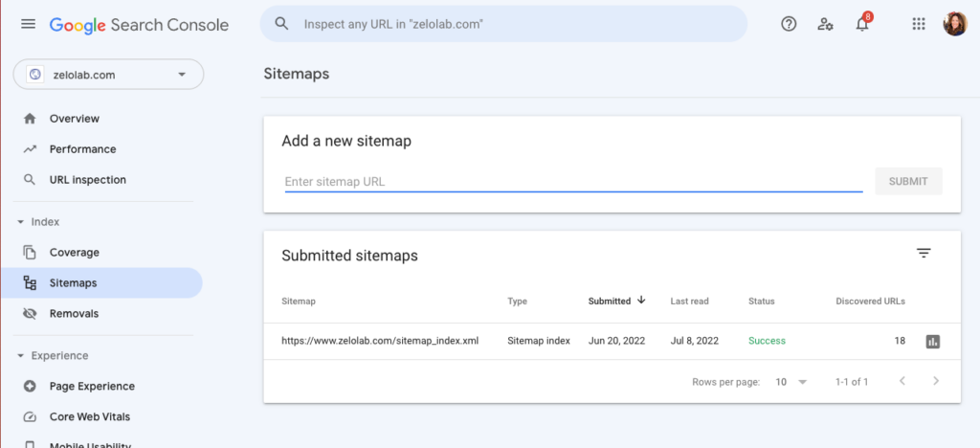Click the Inspect any URL search box

pos(503,24)
